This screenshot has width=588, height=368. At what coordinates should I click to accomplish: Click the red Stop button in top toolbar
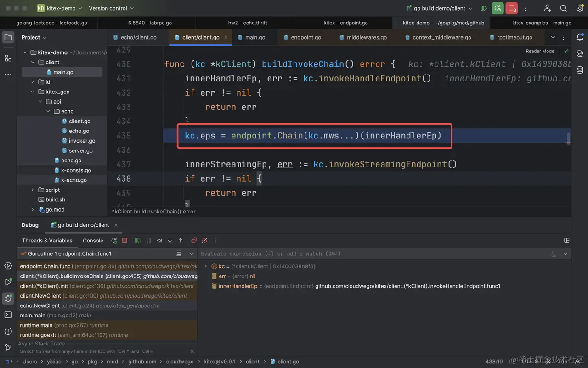click(512, 8)
